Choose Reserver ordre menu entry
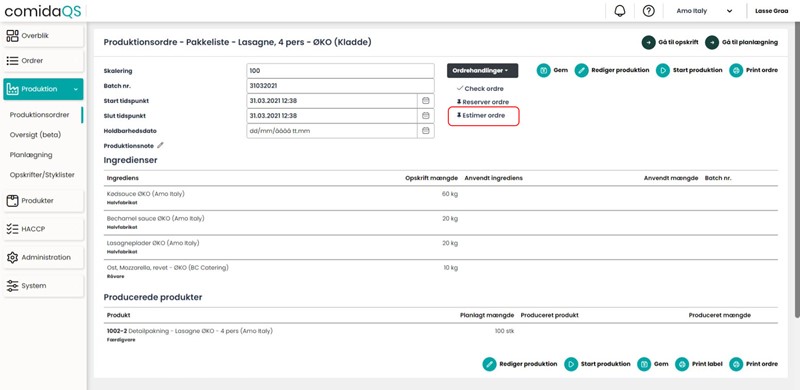This screenshot has height=390, width=800. pos(483,102)
